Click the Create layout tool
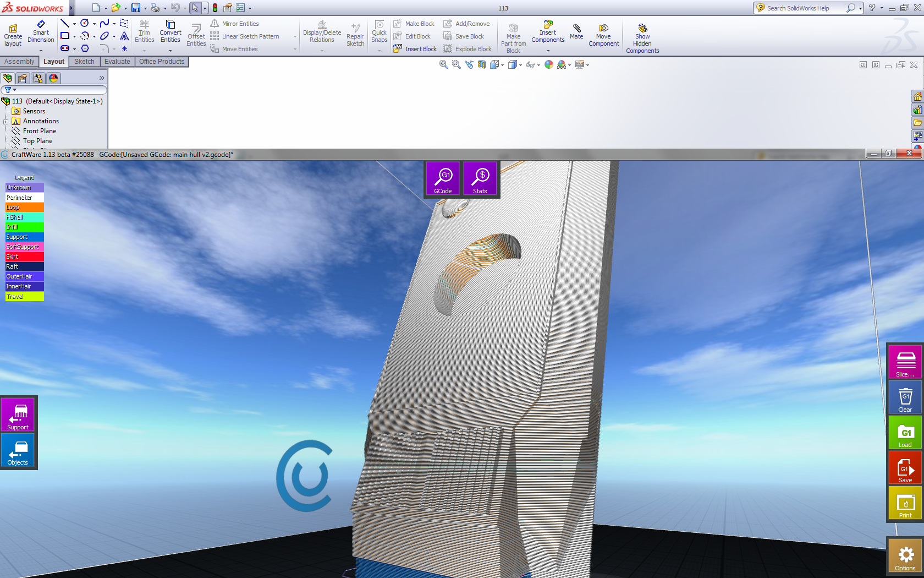 [13, 35]
